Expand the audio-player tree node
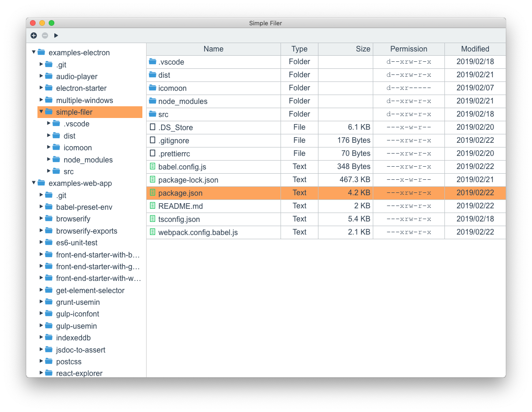The height and width of the screenshot is (412, 532). [41, 76]
